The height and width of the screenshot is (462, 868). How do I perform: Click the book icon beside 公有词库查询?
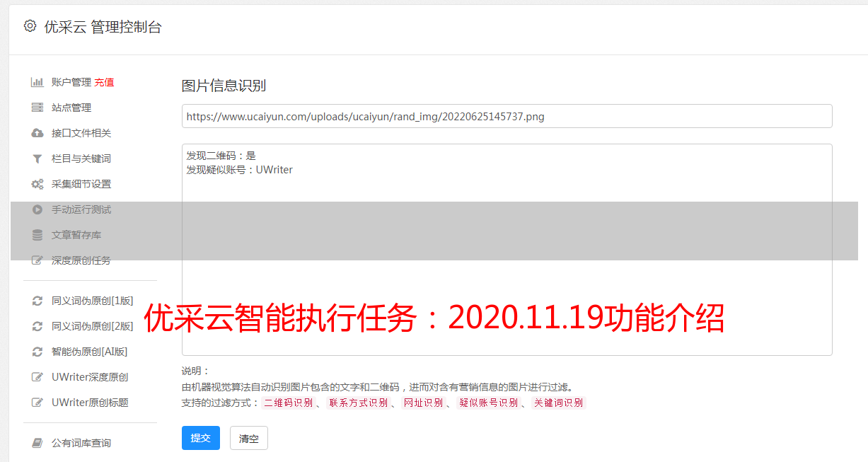click(37, 443)
